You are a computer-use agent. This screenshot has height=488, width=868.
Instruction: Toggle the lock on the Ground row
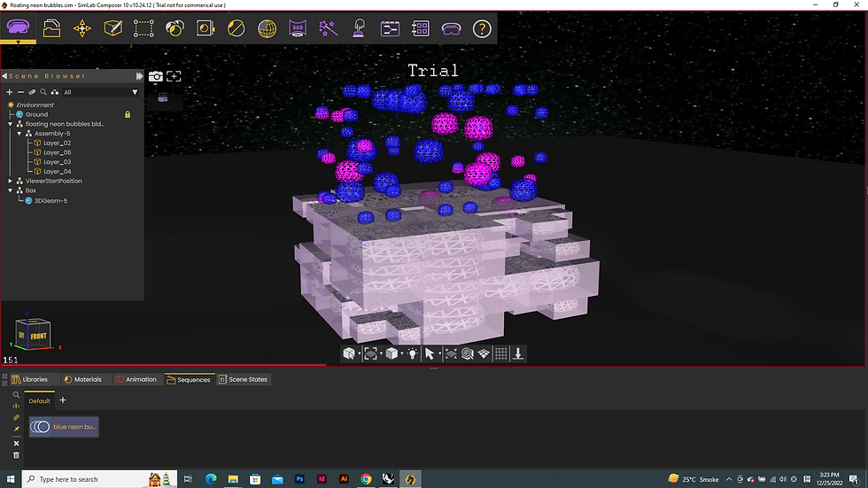click(128, 114)
